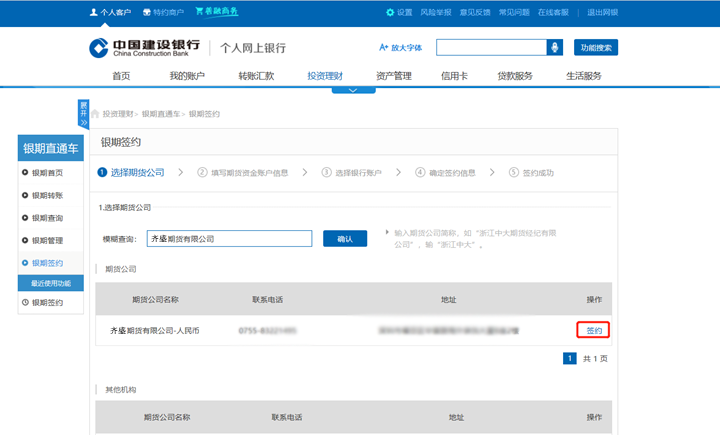Select 银期转账 radio item in sidebar
This screenshot has height=435, width=720.
(x=26, y=196)
